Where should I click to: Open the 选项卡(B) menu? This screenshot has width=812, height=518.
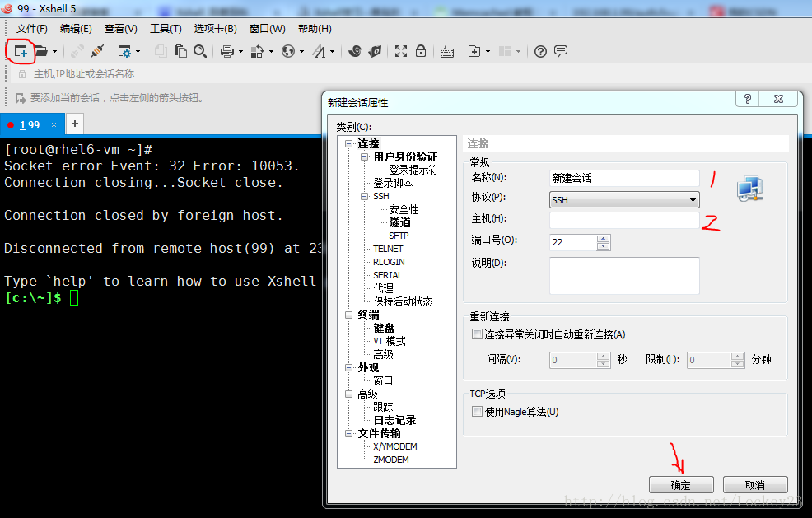pyautogui.click(x=216, y=29)
